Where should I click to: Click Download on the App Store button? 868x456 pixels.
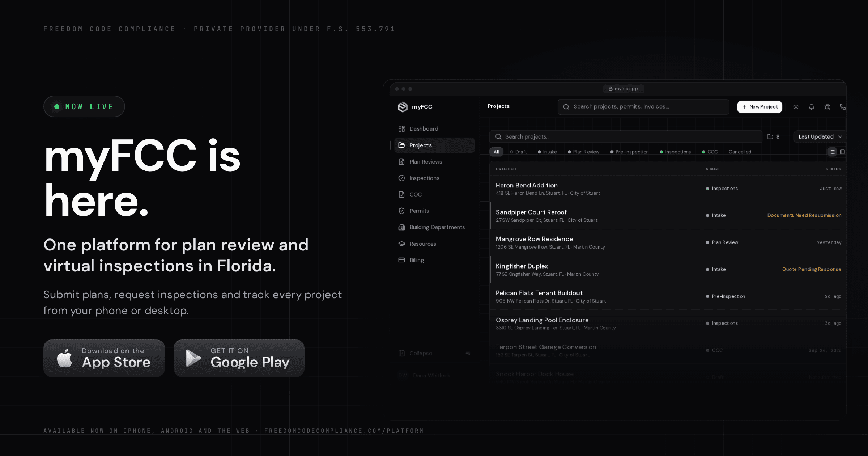pyautogui.click(x=104, y=358)
